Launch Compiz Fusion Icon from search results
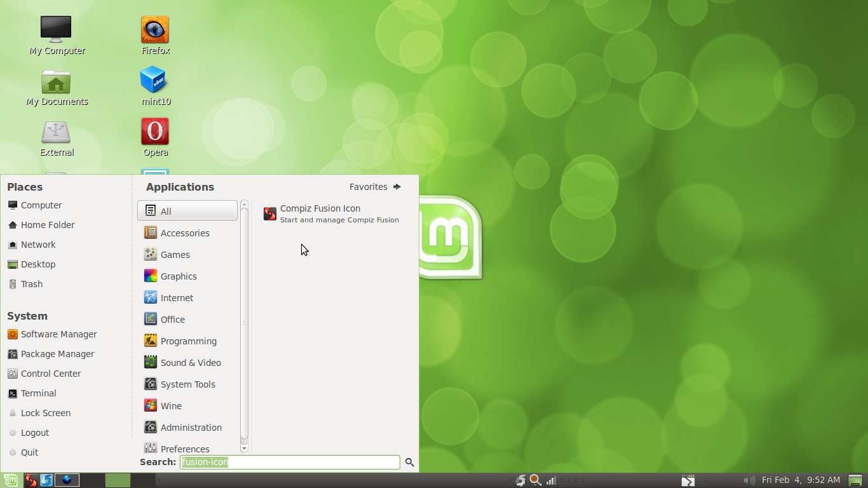 pos(320,213)
